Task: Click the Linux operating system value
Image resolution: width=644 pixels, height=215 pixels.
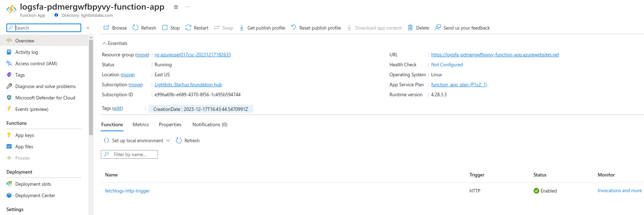Action: (437, 75)
